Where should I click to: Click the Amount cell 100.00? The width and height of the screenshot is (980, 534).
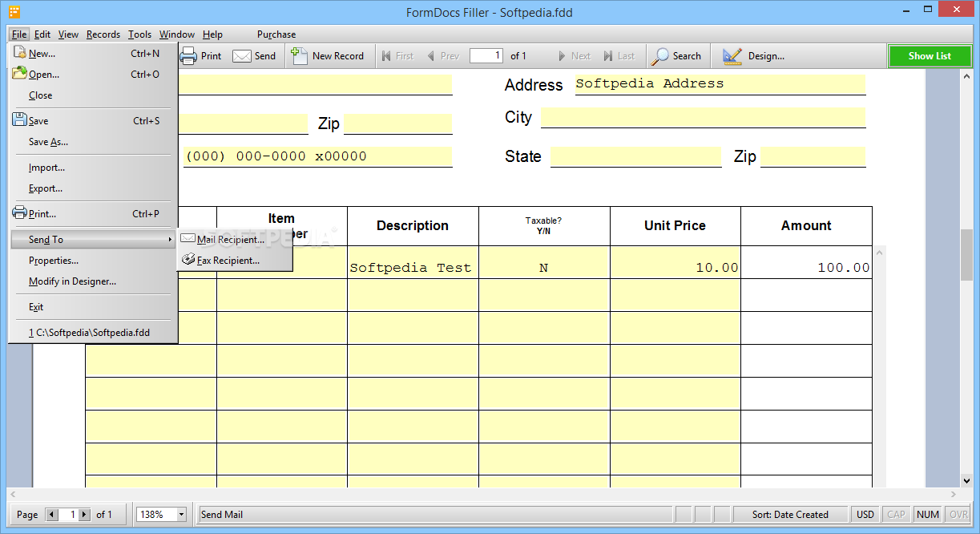(x=806, y=262)
